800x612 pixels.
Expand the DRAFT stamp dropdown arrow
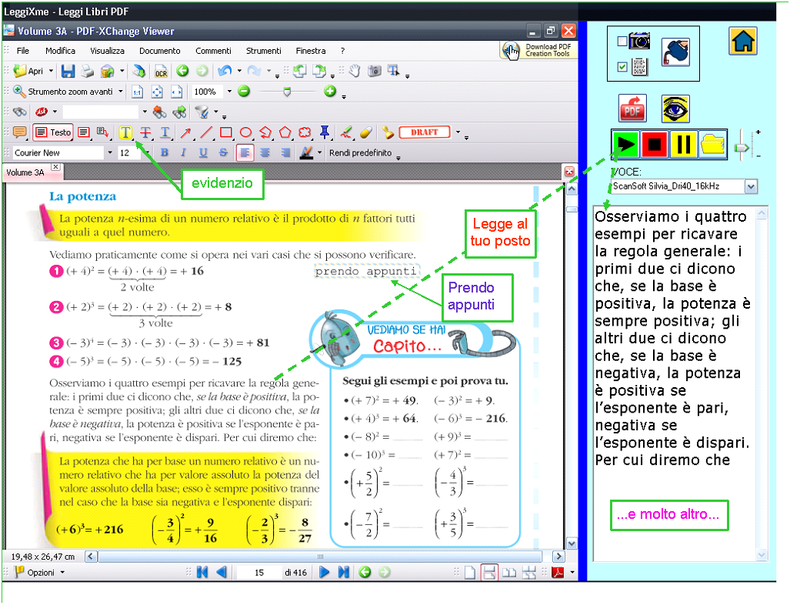click(x=458, y=133)
